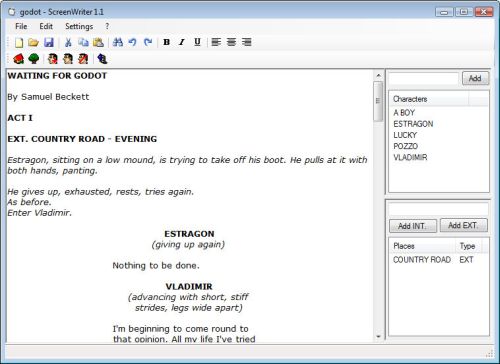Toggle underline formatting
Viewport: 500px width, 364px height.
pos(197,42)
